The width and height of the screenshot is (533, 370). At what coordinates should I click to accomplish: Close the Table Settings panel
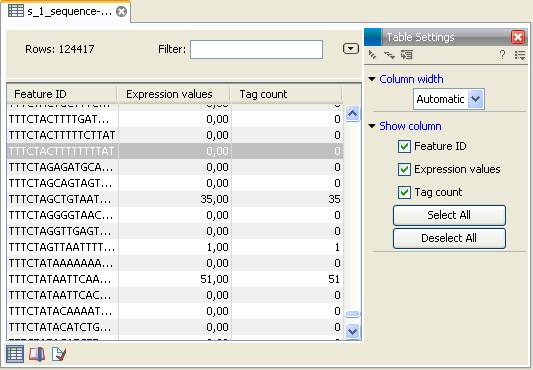coord(518,37)
